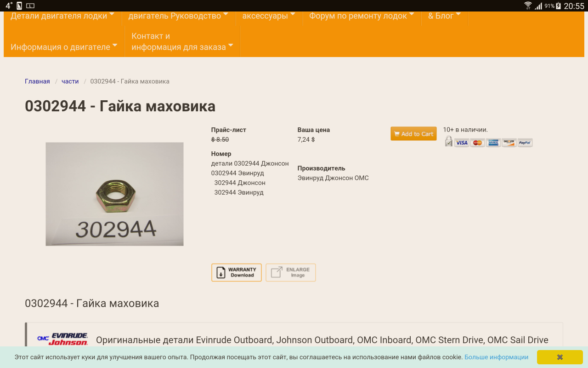Open the 'двигатель Руководство' dropdown

pyautogui.click(x=178, y=16)
